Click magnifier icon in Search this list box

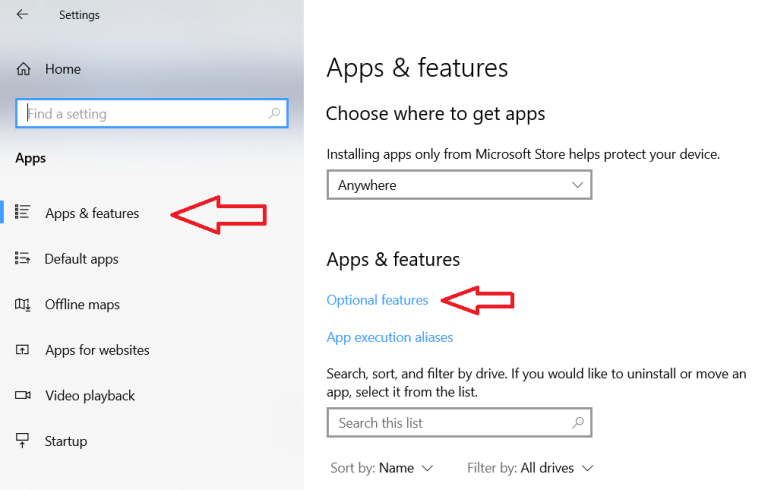click(x=577, y=423)
